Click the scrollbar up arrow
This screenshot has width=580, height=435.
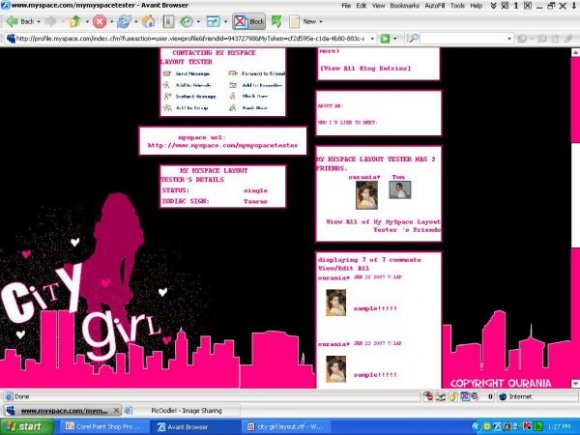pyautogui.click(x=575, y=53)
